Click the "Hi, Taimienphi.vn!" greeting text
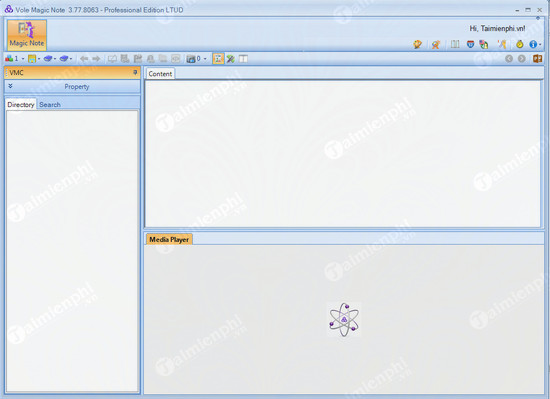The image size is (550, 399). coord(497,28)
